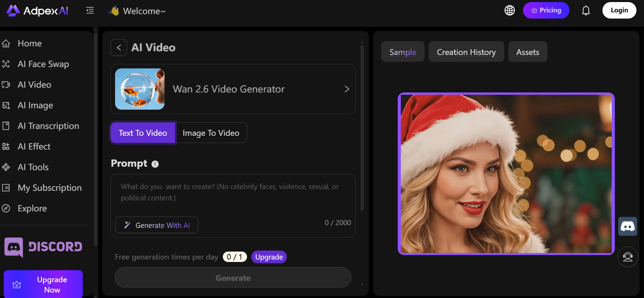Viewport: 644px width, 298px height.
Task: Click the Prompt info icon
Action: coord(155,164)
